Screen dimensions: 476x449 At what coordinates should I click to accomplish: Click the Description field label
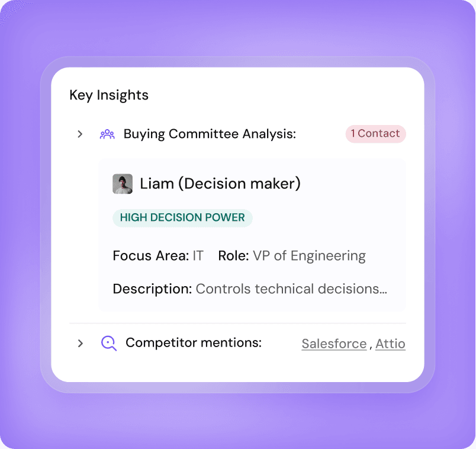point(152,289)
